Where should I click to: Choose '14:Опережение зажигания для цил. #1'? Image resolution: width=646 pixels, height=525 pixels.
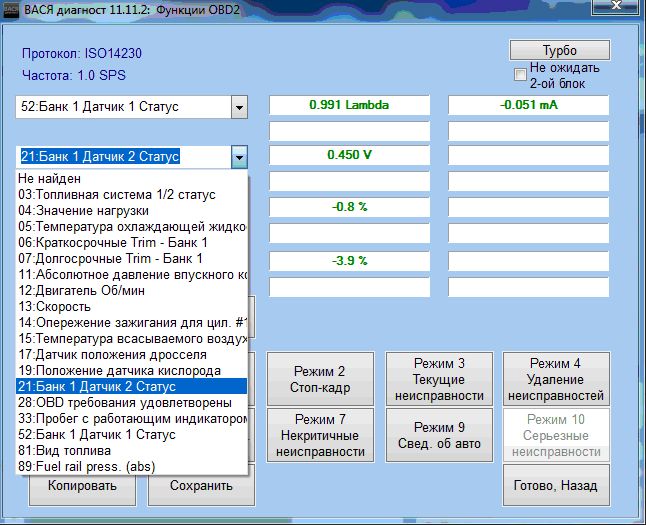[x=132, y=323]
